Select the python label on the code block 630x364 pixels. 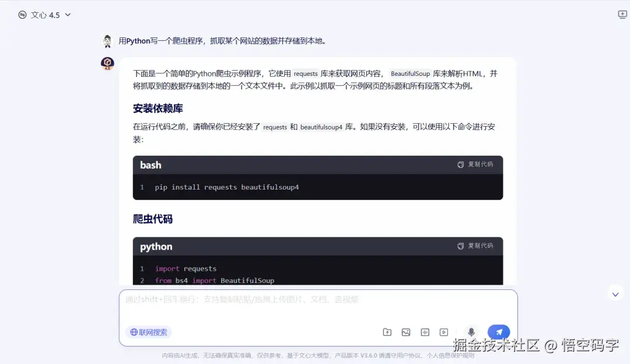coord(155,247)
